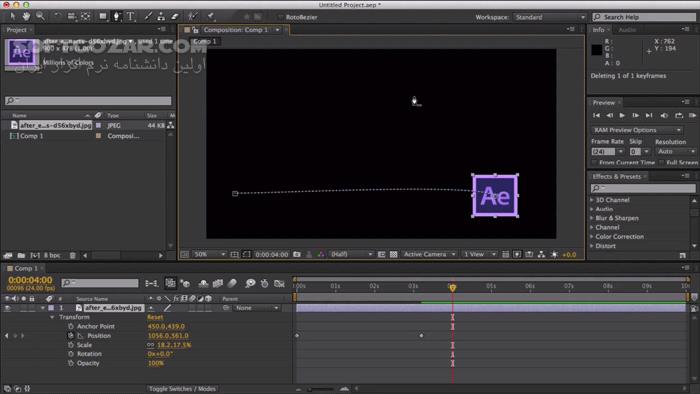Take a viewer snapshot with camera icon
700x394 pixels.
click(x=297, y=254)
